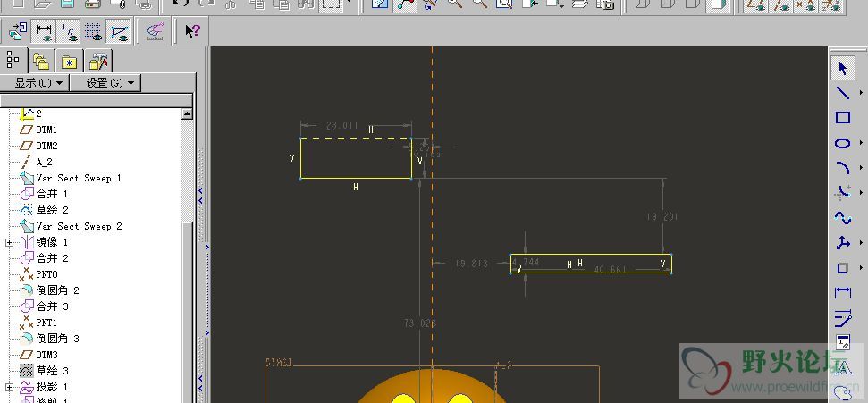This screenshot has height=403, width=868.
Task: Toggle section vertices display
Action: [120, 31]
